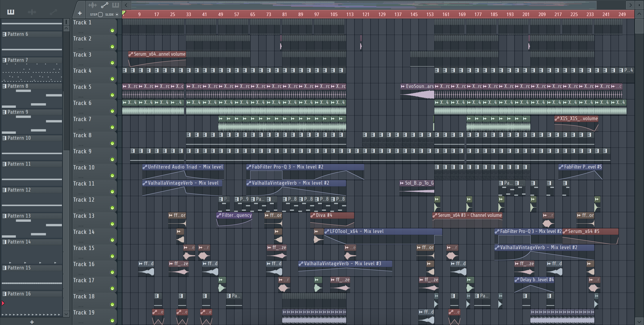Click the playlist scroll-up arrow
The height and width of the screenshot is (325, 644).
pyautogui.click(x=639, y=14)
